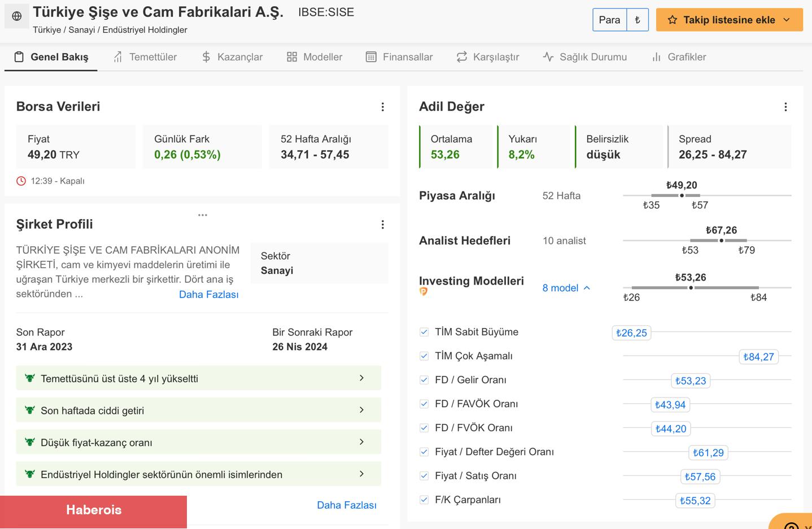This screenshot has height=529, width=812.
Task: Click the Temettüler tab icon
Action: pos(117,57)
